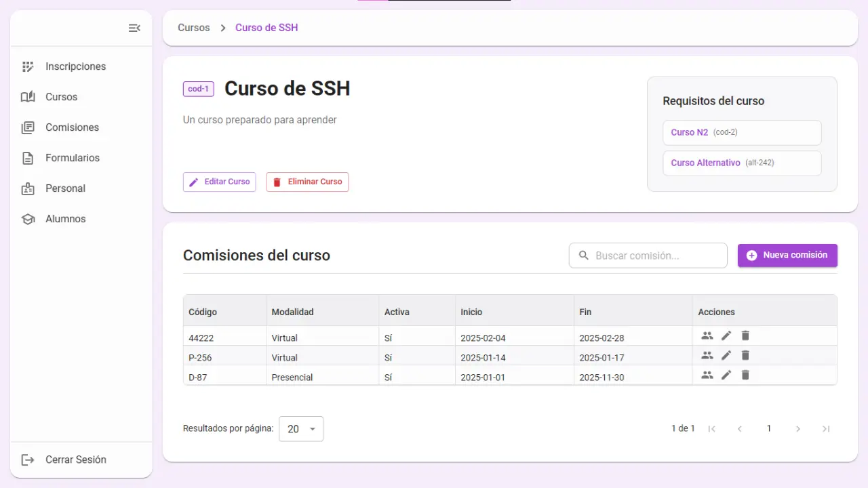Open the Curso N2 requirement link
Viewport: 868px width, 488px height.
[x=690, y=132]
